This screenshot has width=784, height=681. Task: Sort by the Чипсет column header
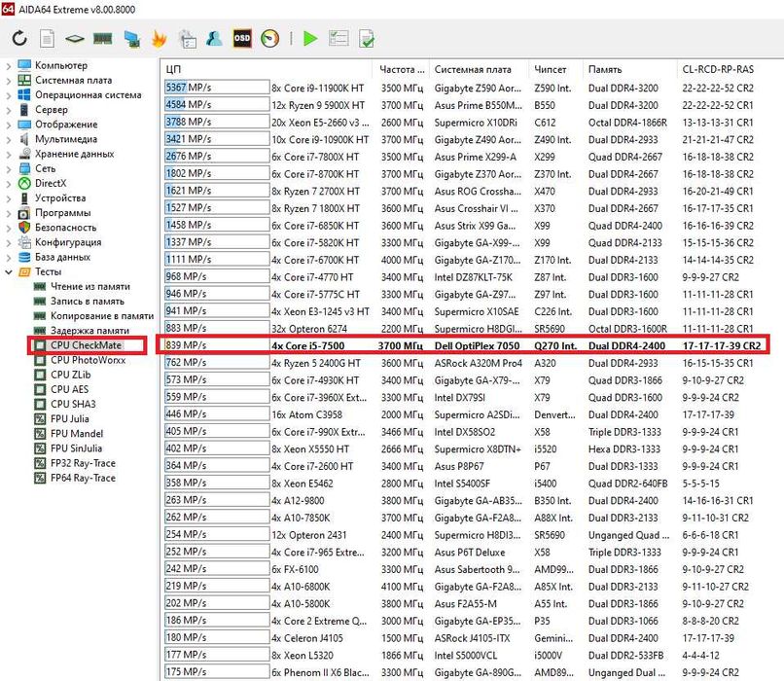click(556, 69)
